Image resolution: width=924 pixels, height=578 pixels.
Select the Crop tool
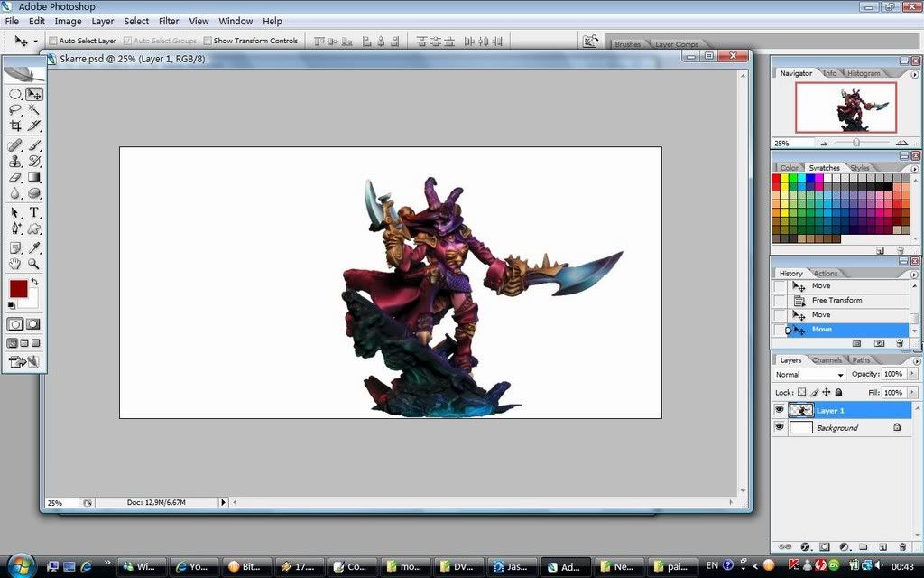(x=15, y=125)
